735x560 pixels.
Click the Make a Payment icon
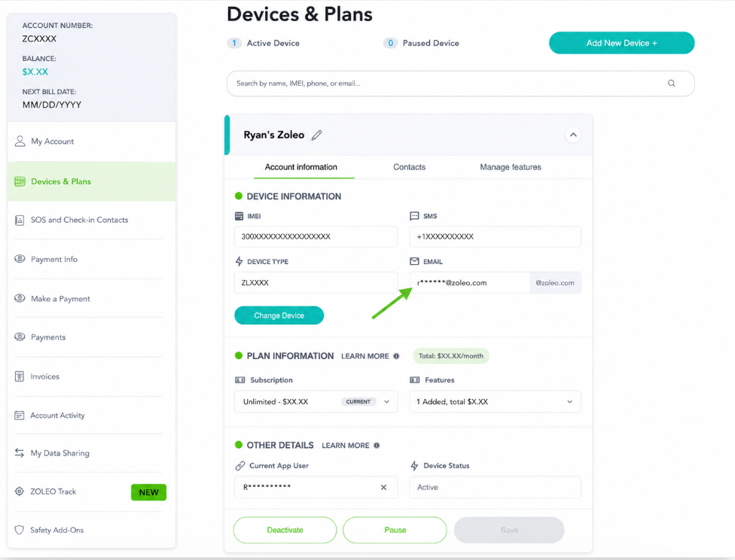click(20, 298)
